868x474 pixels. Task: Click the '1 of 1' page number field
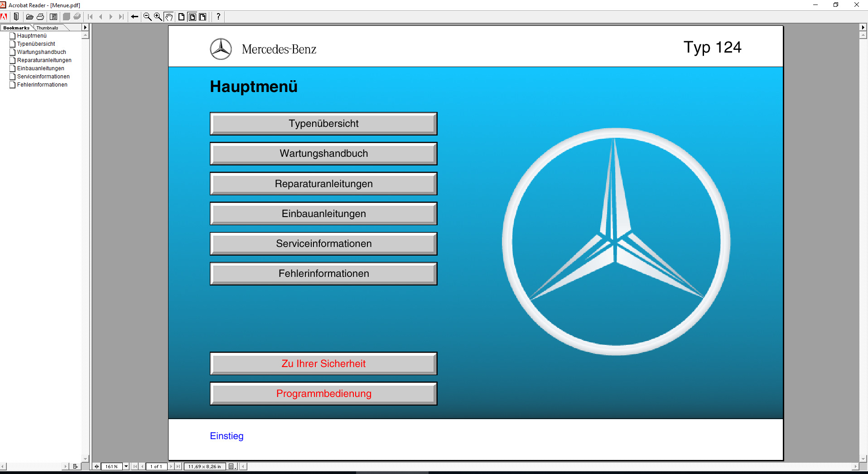pyautogui.click(x=156, y=466)
